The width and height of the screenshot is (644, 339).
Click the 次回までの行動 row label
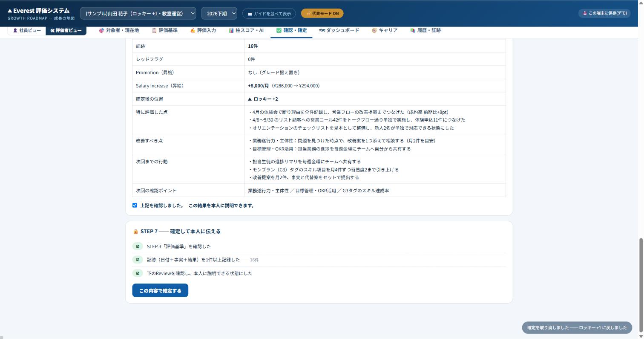click(152, 162)
